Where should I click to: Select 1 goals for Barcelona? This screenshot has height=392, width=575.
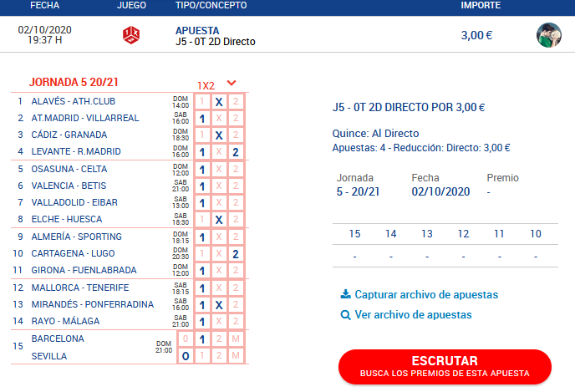[x=202, y=339]
